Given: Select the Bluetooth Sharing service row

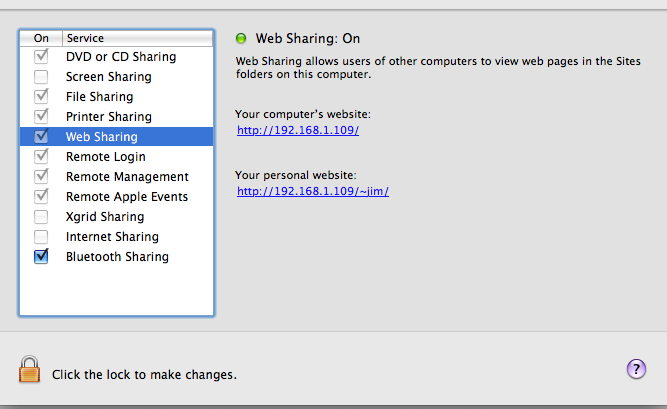Looking at the screenshot, I should click(116, 256).
